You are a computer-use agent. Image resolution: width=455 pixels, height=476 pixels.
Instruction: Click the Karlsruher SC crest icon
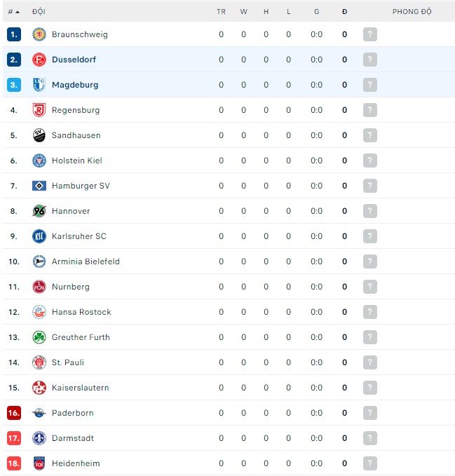[x=39, y=236]
